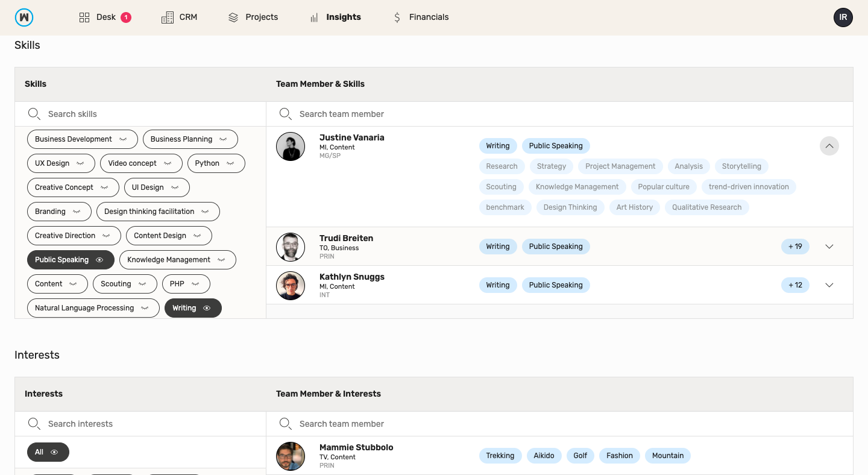Click the Financials dollar icon
868x475 pixels.
397,17
